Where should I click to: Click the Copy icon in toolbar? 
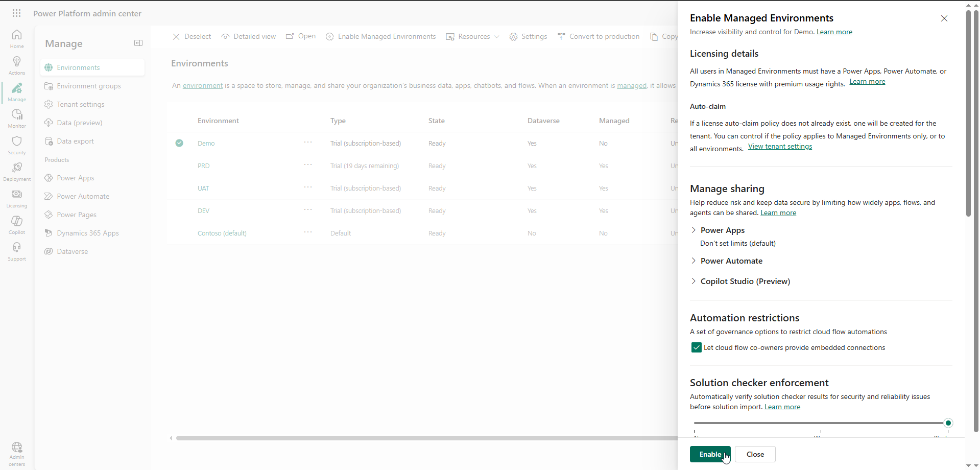tap(654, 37)
